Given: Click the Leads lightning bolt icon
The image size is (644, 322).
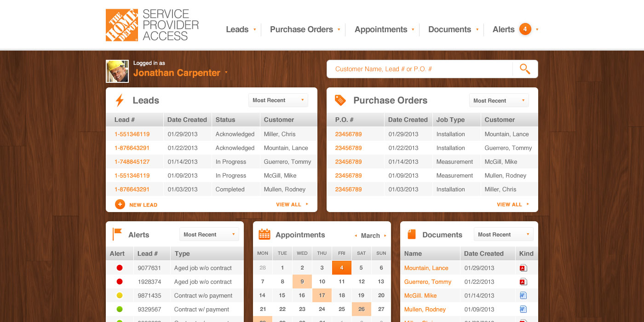Looking at the screenshot, I should [120, 100].
